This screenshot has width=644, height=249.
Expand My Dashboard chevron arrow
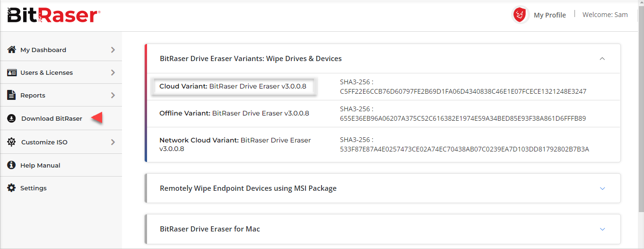[x=113, y=50]
